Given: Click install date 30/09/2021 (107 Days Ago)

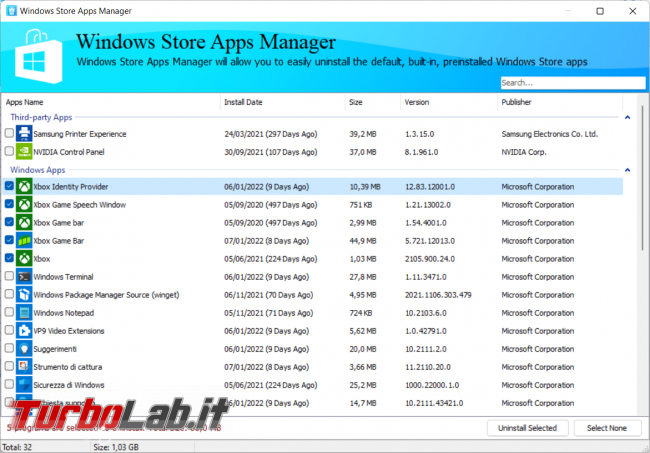Looking at the screenshot, I should click(x=270, y=152).
